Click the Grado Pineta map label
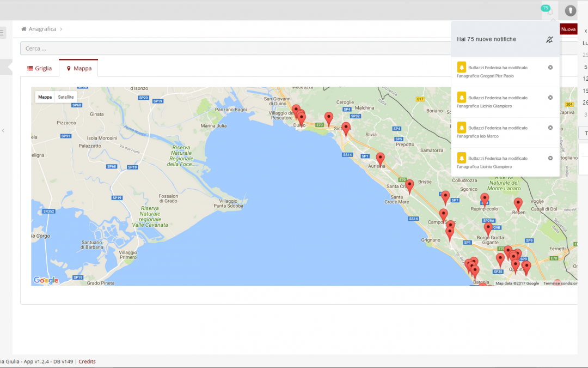Screen dimensions: 588x368 point(101,283)
